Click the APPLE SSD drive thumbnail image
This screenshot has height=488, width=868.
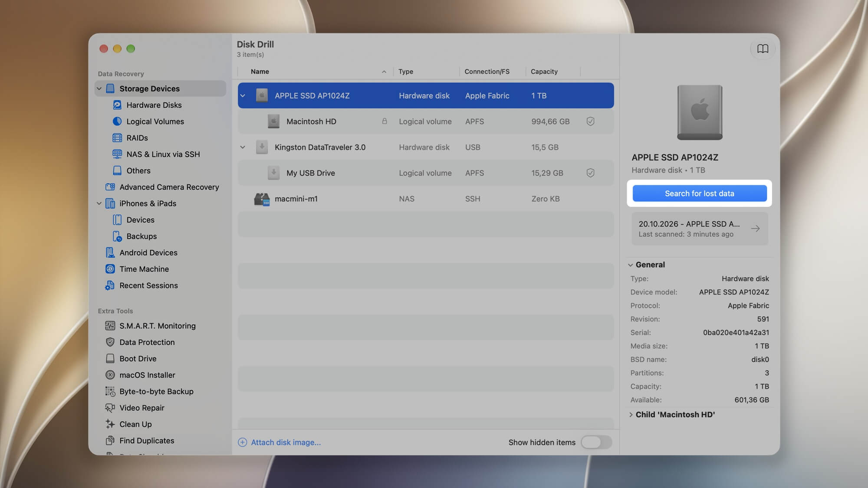(x=700, y=112)
